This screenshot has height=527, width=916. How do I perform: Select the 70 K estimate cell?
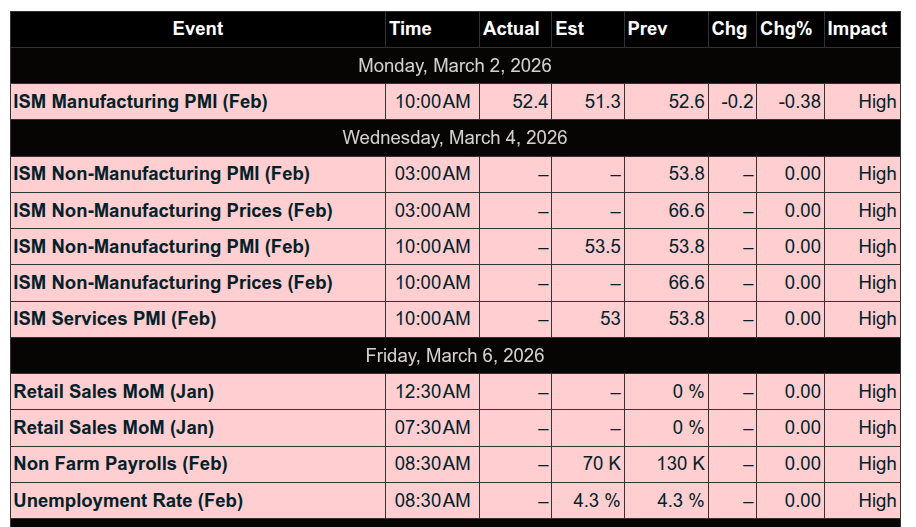click(x=601, y=464)
